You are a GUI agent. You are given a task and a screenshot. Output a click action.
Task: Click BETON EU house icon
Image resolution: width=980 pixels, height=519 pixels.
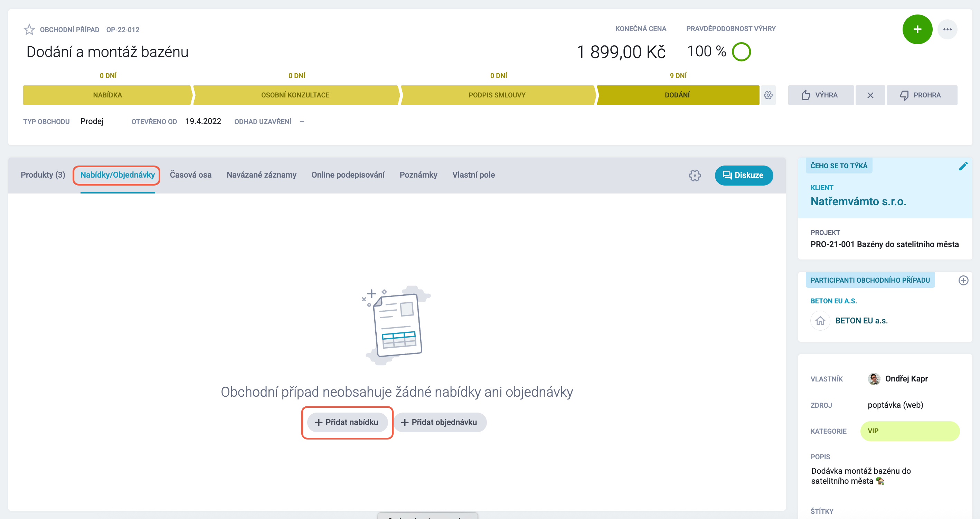click(x=820, y=321)
